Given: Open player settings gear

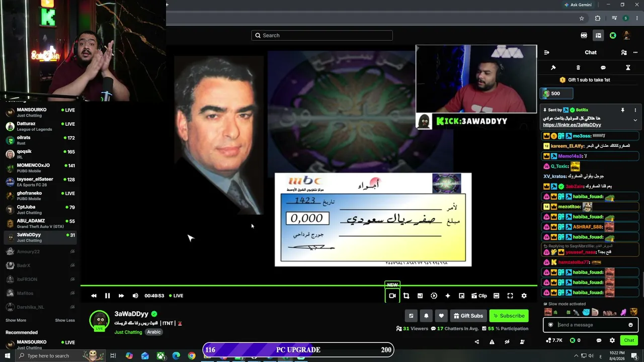Looking at the screenshot, I should 524,296.
